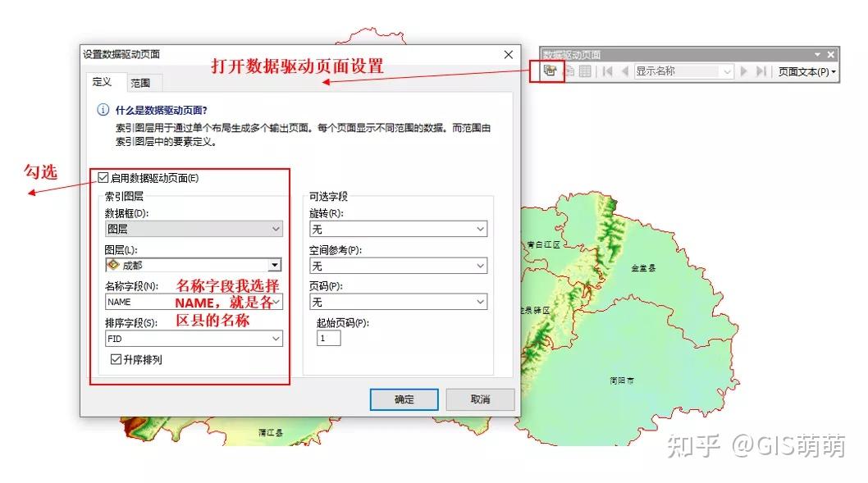The image size is (868, 483).
Task: Open the toolbar options arrow of 数据驱动页面
Action: (x=817, y=54)
